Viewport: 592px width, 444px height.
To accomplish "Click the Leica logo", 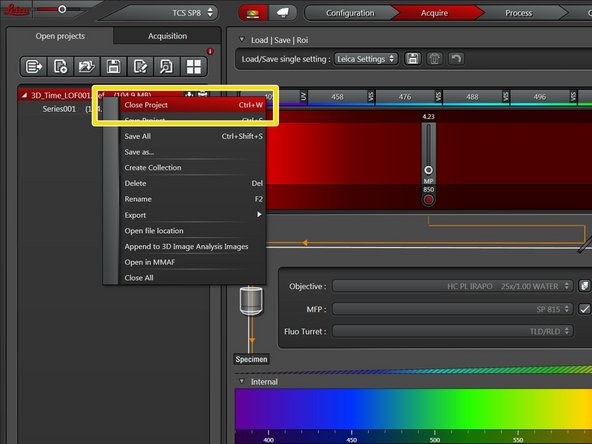I will click(17, 10).
